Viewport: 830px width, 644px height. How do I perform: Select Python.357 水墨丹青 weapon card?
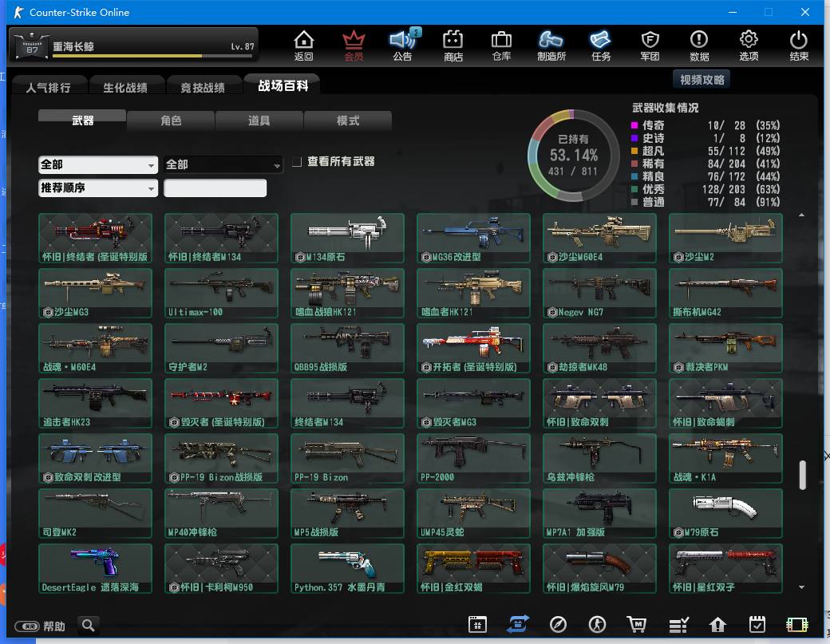pos(347,568)
